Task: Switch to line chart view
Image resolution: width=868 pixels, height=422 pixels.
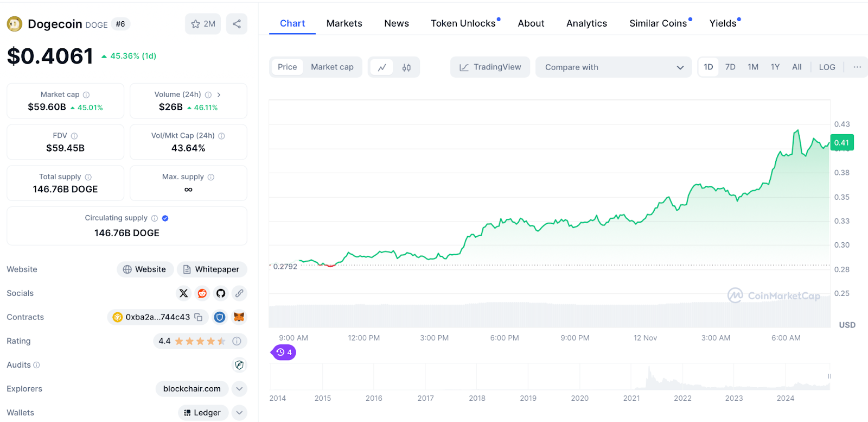Action: pyautogui.click(x=382, y=67)
